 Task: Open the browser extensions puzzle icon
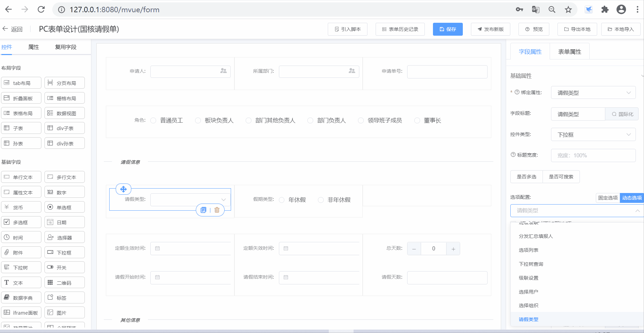(x=605, y=10)
